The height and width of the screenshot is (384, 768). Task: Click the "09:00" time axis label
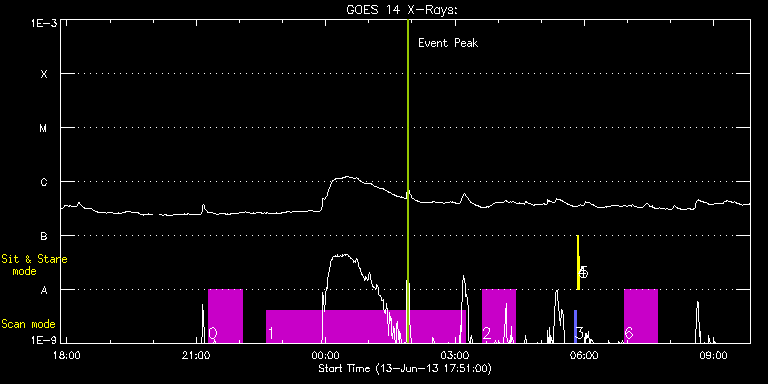tap(714, 355)
